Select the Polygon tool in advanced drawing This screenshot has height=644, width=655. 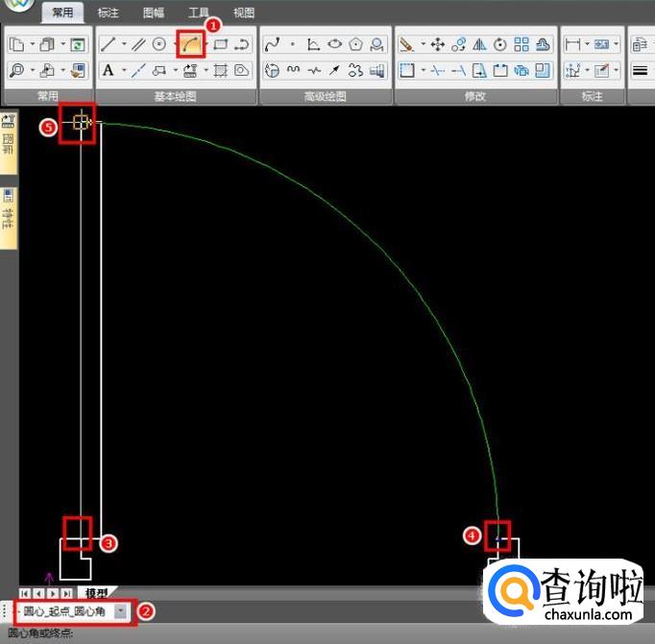[x=356, y=44]
